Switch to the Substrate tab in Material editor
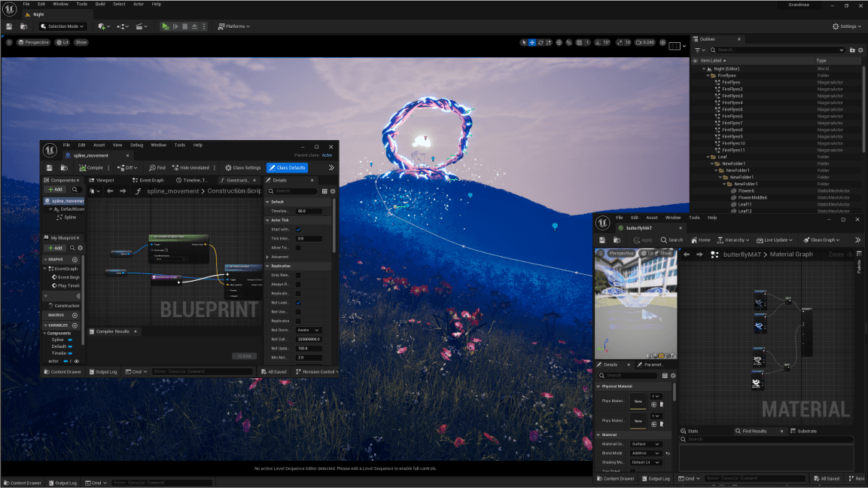The width and height of the screenshot is (868, 488). pyautogui.click(x=804, y=431)
